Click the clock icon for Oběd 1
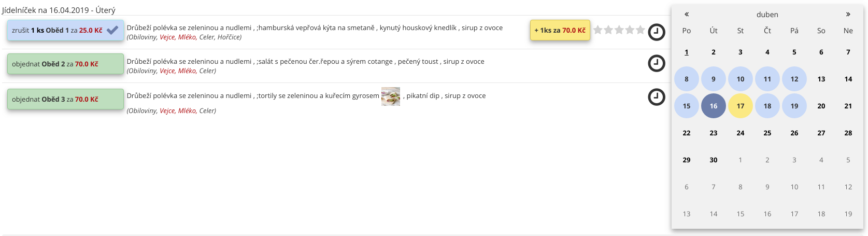 click(x=657, y=32)
